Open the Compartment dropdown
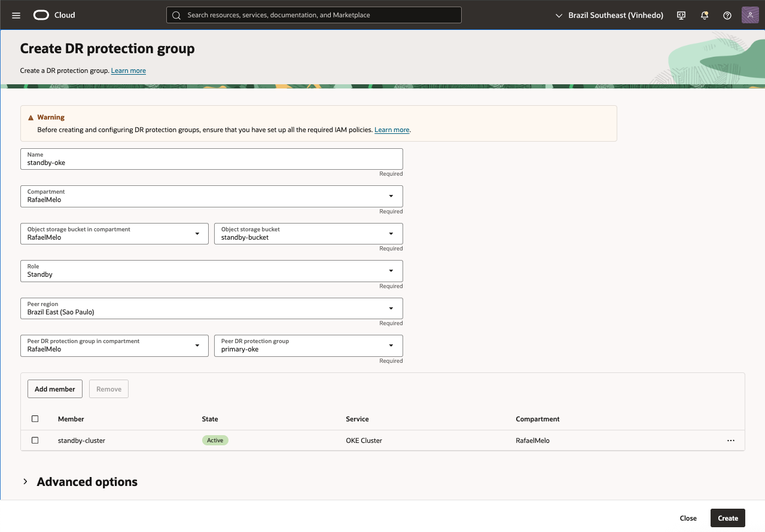The image size is (765, 532). [211, 196]
